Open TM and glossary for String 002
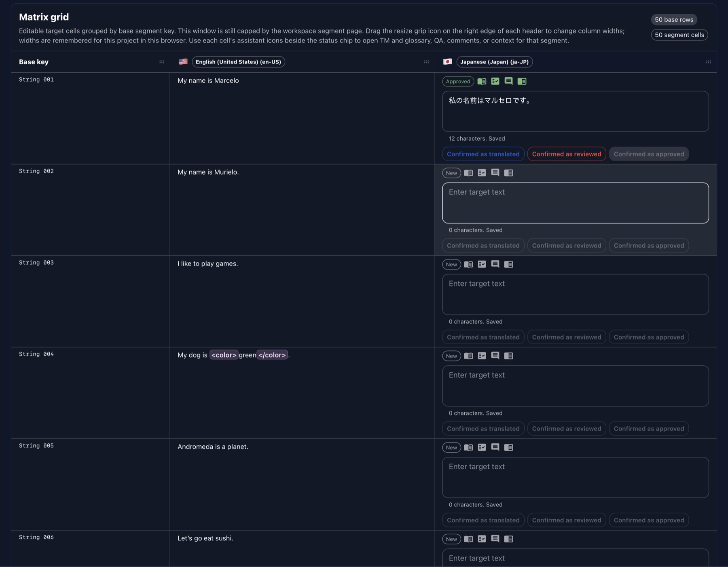728x567 pixels. click(x=468, y=173)
